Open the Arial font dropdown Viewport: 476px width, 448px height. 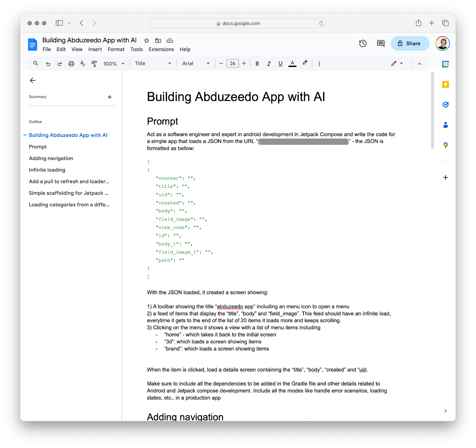coord(196,63)
